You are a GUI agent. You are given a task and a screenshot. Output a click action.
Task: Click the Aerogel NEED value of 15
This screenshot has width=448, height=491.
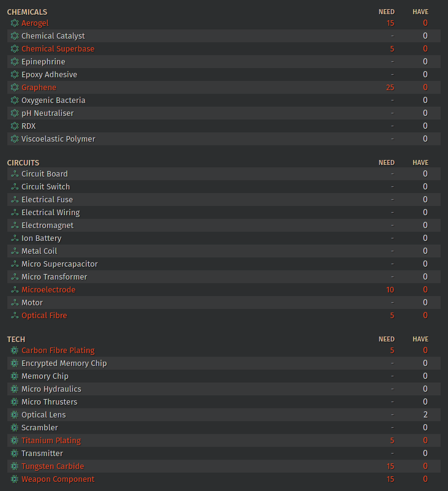click(390, 23)
